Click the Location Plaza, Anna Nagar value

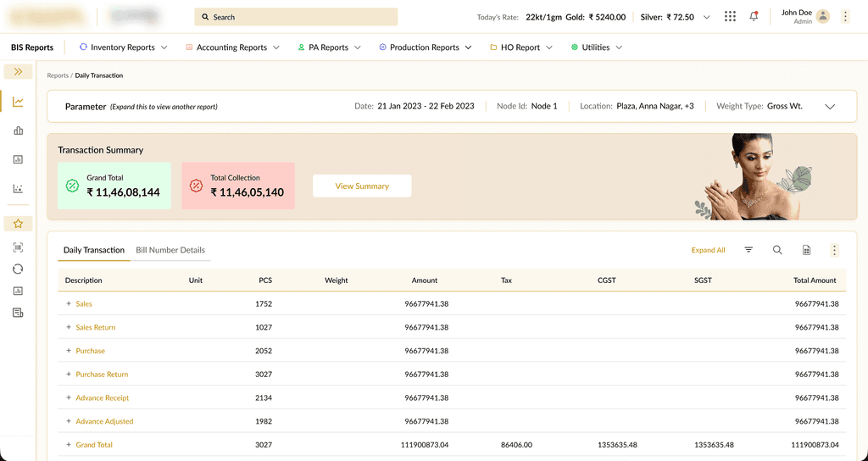655,106
